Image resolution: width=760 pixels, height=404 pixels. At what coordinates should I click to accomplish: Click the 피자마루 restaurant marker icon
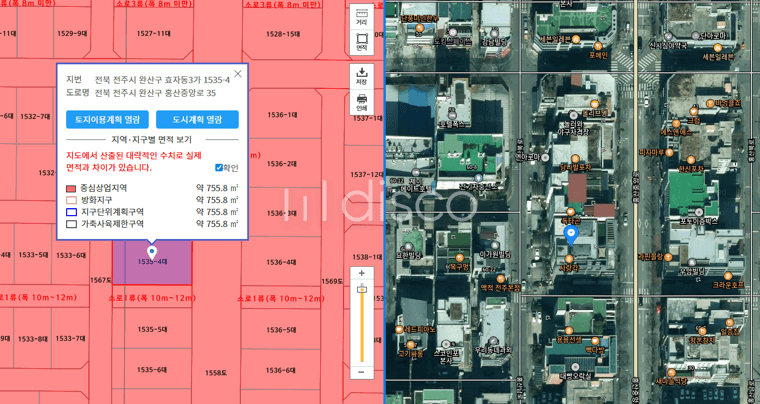point(669,153)
